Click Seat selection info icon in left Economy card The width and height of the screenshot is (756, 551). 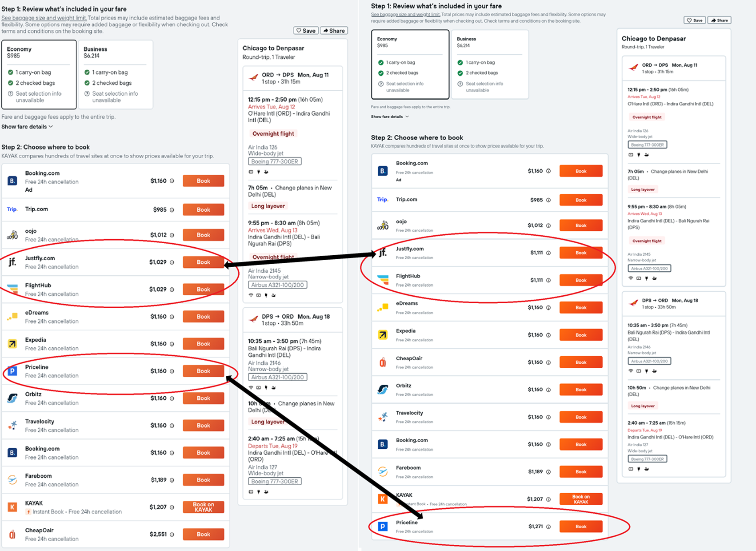pyautogui.click(x=11, y=94)
